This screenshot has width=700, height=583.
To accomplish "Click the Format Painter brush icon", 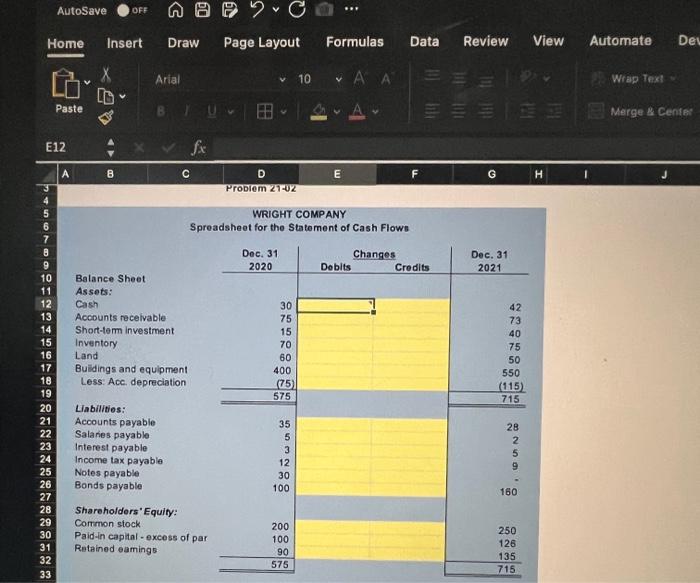I will tap(105, 117).
